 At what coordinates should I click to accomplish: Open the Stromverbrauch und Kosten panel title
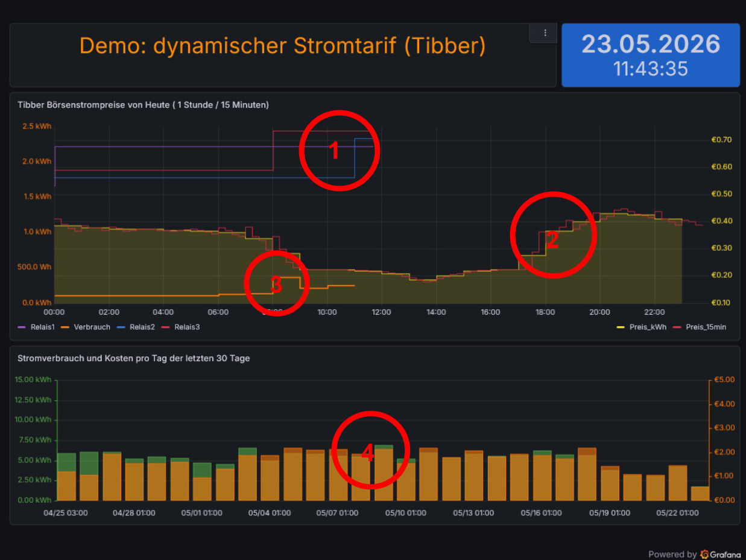(x=134, y=358)
